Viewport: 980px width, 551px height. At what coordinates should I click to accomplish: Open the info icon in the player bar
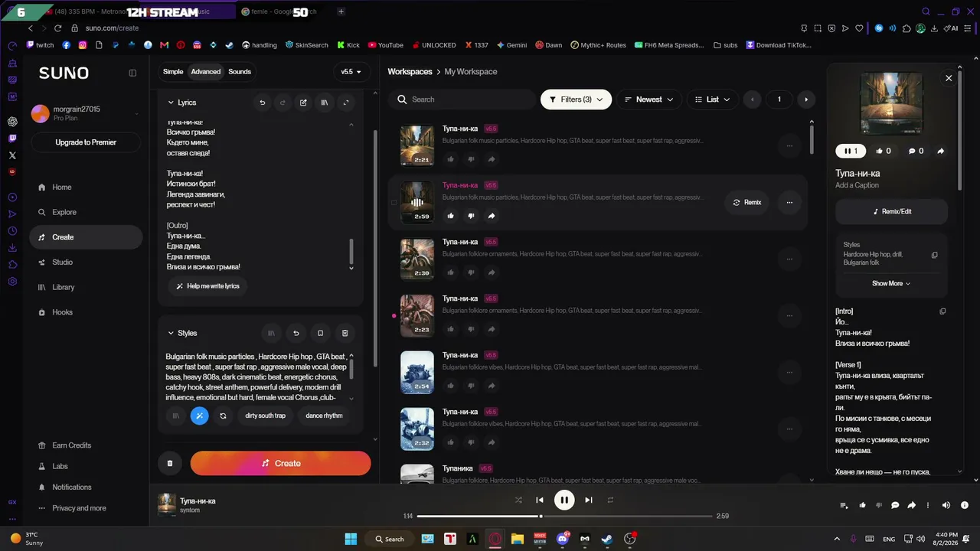(x=964, y=505)
